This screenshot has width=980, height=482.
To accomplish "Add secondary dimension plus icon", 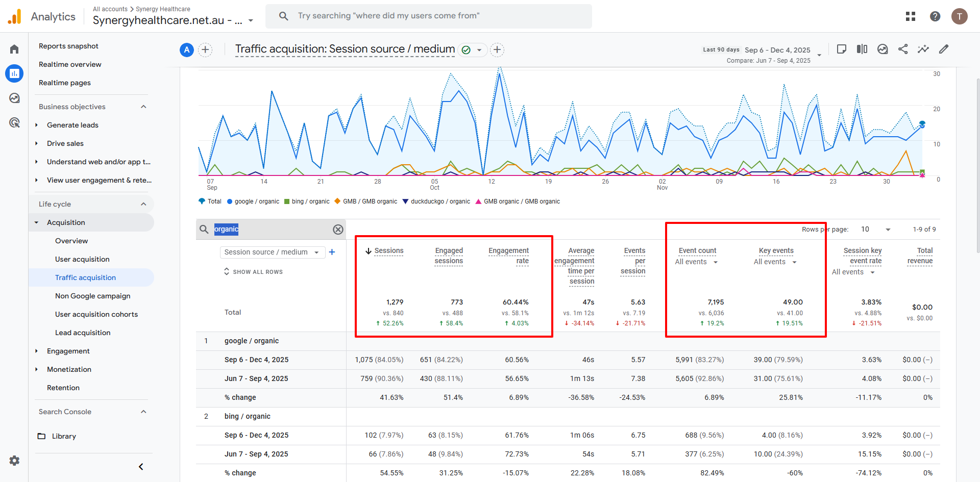I will 332,252.
